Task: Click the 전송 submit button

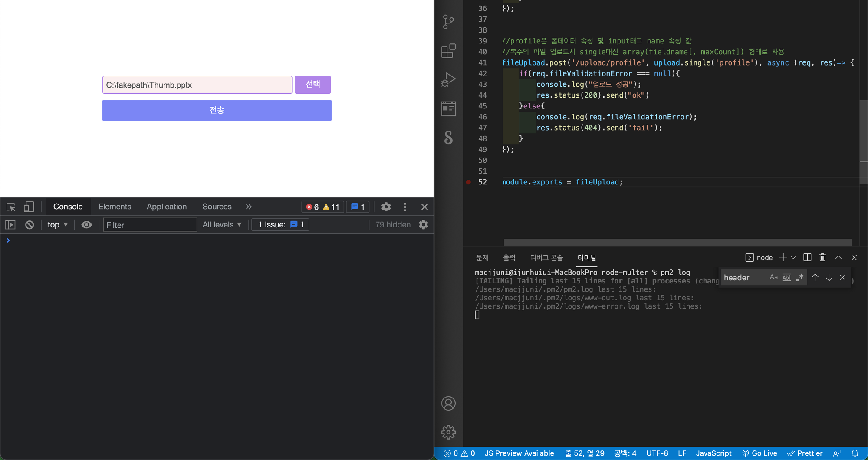Action: click(217, 110)
